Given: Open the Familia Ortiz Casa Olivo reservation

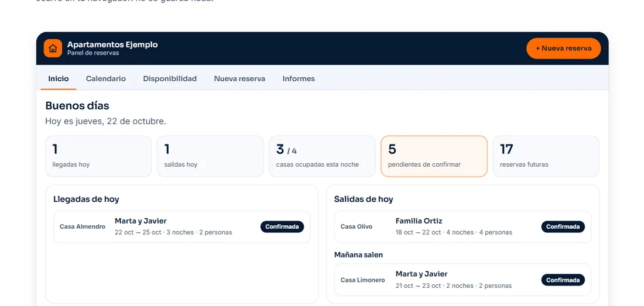Looking at the screenshot, I should tap(463, 227).
